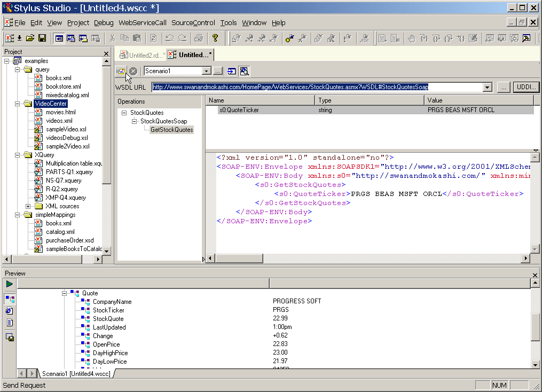Open a file with the Open folder icon
Image resolution: width=542 pixels, height=392 pixels.
coord(29,38)
